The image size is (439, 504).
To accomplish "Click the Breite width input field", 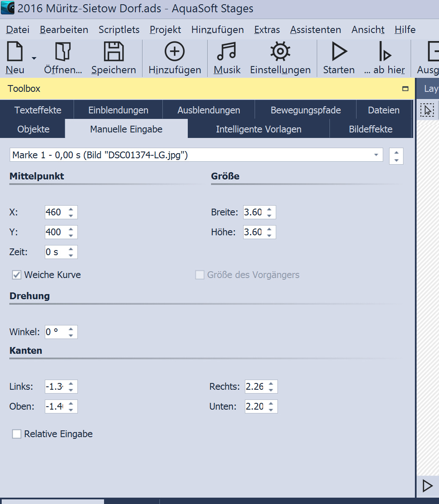I will 253,212.
